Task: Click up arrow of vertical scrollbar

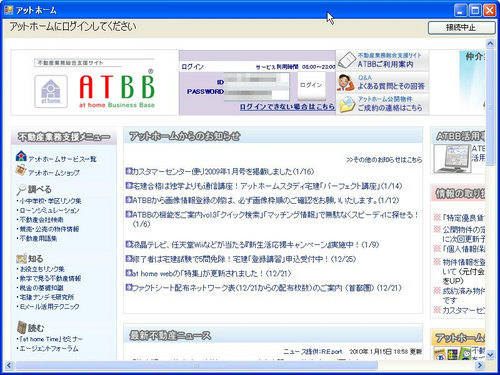Action: pyautogui.click(x=490, y=43)
